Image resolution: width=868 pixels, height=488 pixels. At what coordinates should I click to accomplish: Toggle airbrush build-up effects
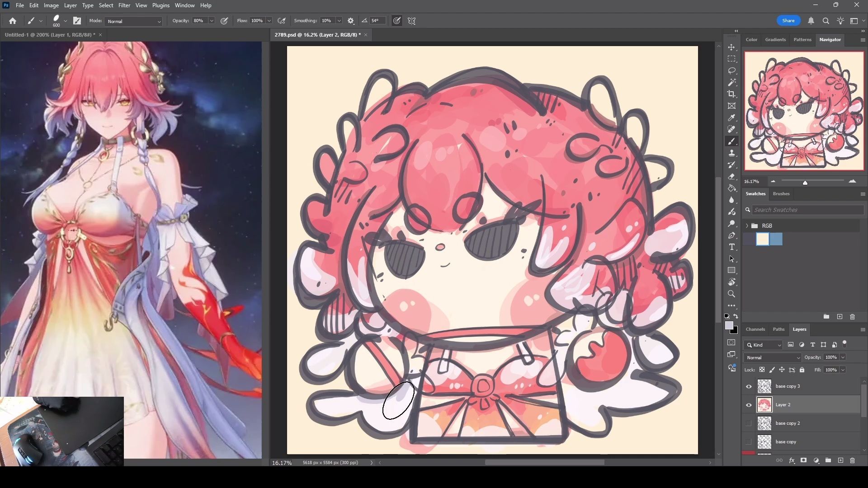282,21
